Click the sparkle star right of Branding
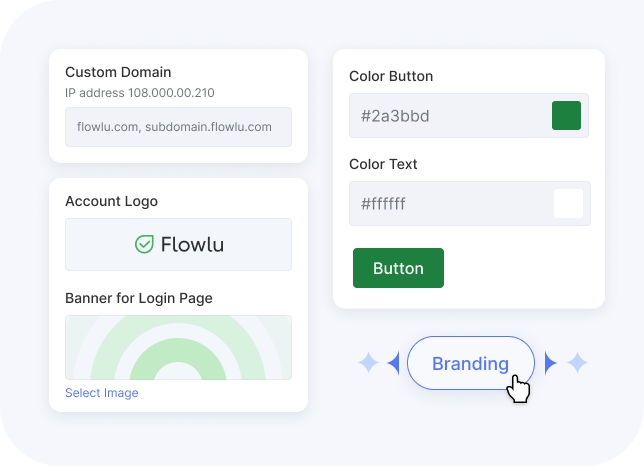The height and width of the screenshot is (466, 644). 577,363
